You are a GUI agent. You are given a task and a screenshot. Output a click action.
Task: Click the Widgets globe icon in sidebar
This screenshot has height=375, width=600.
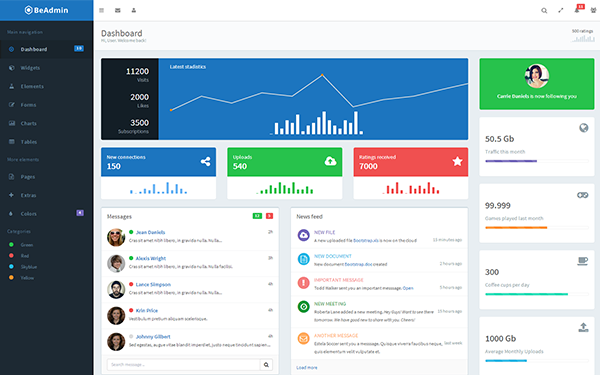coord(11,68)
